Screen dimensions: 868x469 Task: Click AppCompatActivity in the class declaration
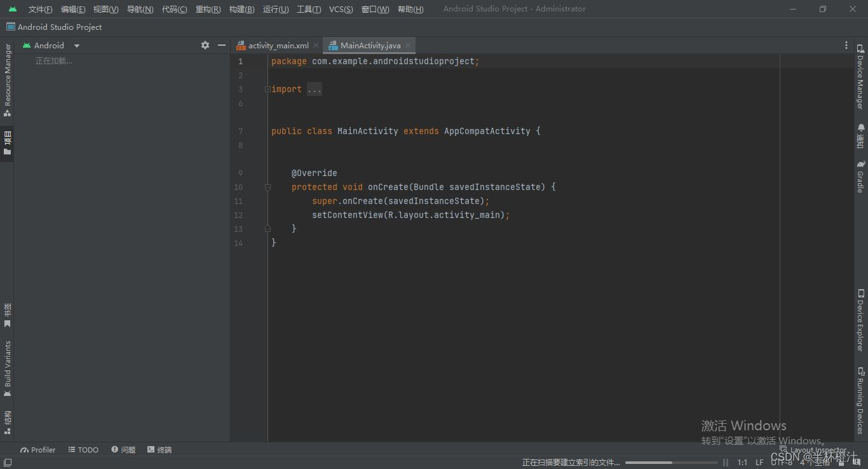tap(487, 131)
